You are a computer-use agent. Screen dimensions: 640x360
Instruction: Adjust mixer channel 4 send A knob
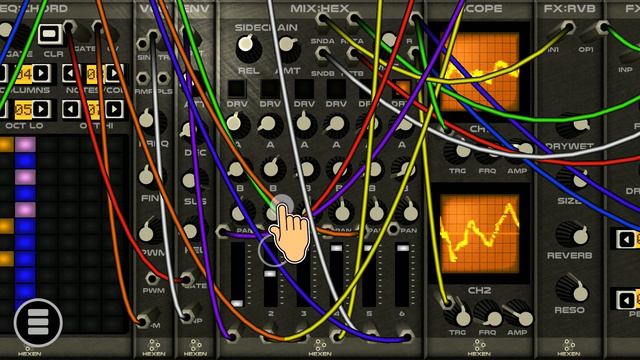click(337, 124)
